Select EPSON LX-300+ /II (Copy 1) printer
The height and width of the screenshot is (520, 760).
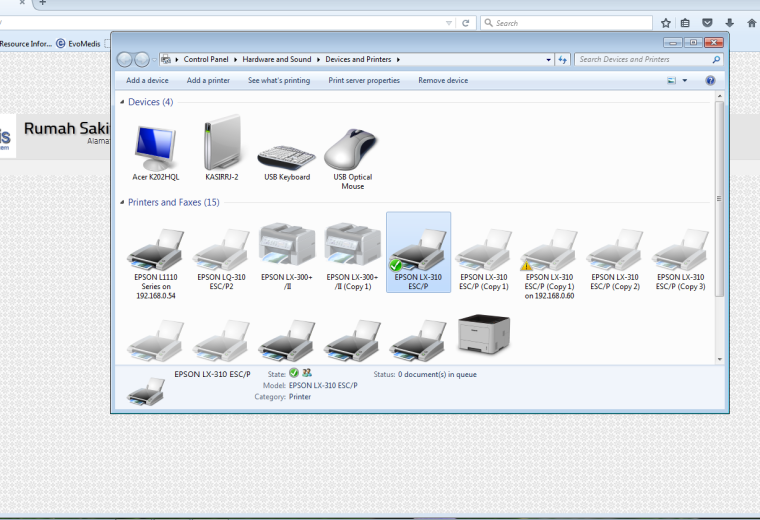pyautogui.click(x=352, y=257)
